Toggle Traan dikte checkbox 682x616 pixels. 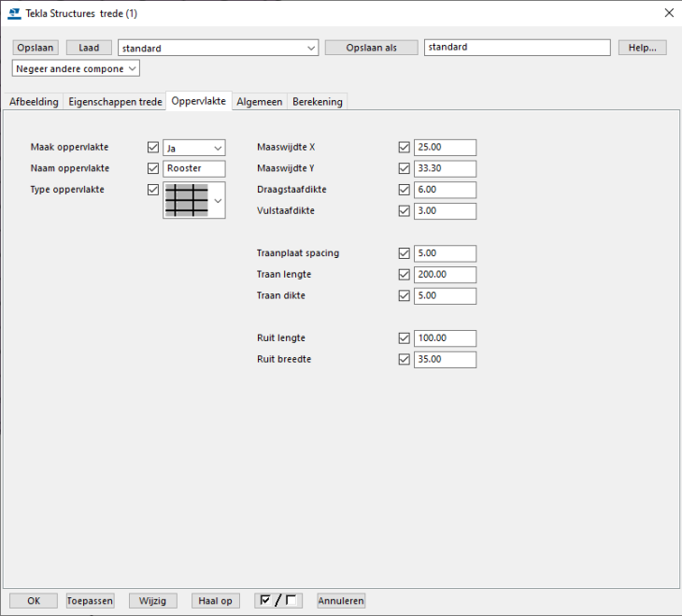(x=405, y=296)
